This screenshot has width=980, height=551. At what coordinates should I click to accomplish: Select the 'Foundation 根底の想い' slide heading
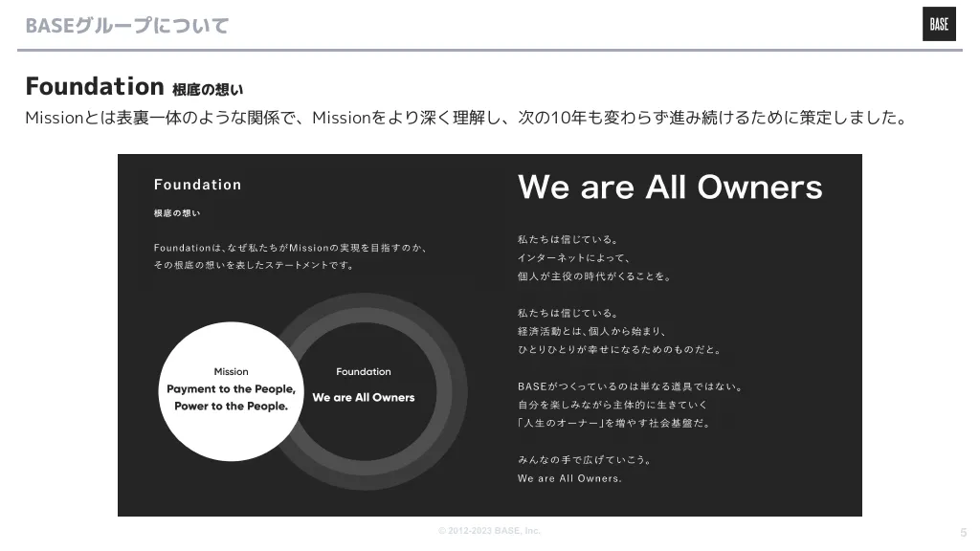pos(134,86)
